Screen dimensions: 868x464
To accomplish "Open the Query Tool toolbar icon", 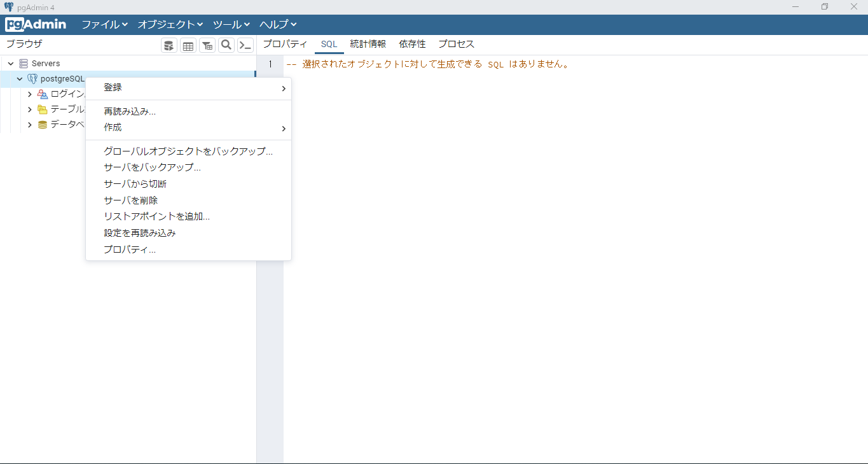I will (x=169, y=45).
